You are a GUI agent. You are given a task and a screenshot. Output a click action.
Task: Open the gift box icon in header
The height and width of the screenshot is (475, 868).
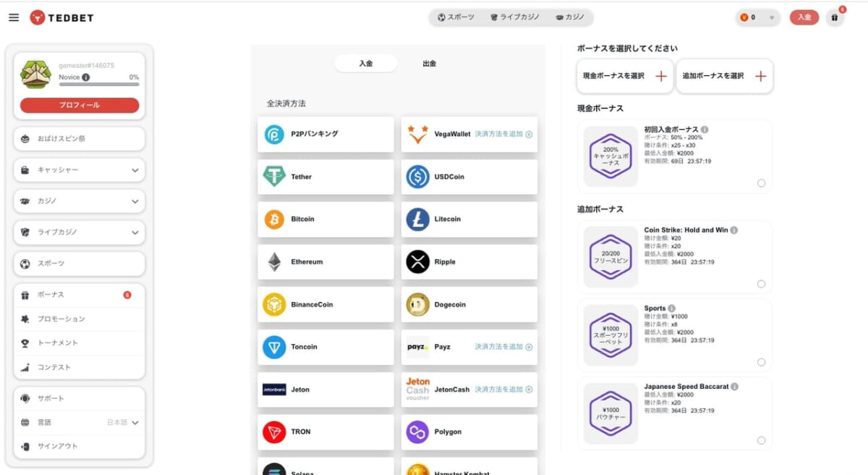(834, 17)
